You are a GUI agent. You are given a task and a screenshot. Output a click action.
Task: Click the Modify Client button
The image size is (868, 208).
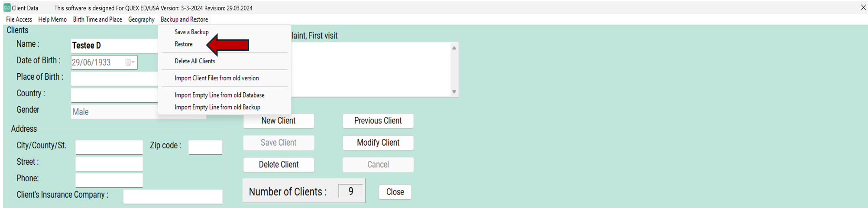pyautogui.click(x=378, y=143)
